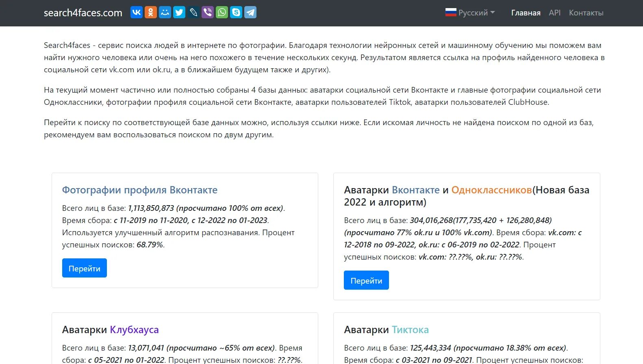
Task: Click the 304,016,268 faces count text
Action: coord(431,220)
